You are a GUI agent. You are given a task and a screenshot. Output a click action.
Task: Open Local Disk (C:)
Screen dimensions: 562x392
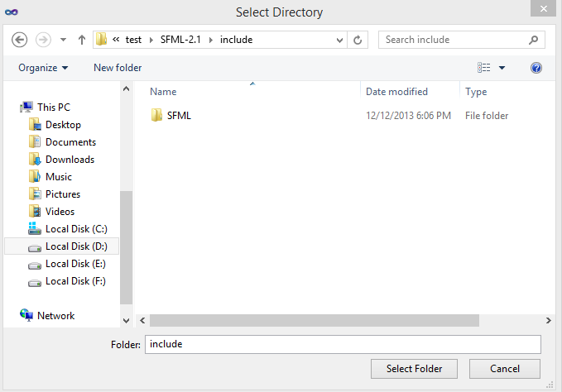pyautogui.click(x=76, y=229)
